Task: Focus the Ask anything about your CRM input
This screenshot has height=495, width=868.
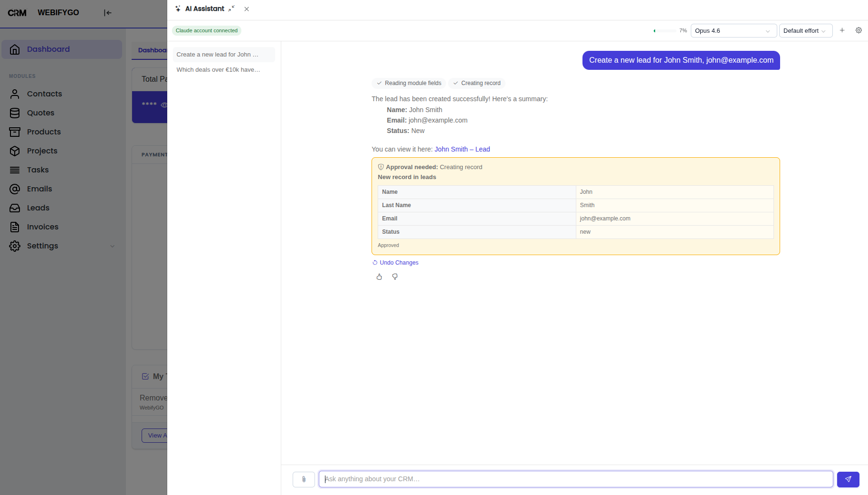Action: (x=576, y=479)
